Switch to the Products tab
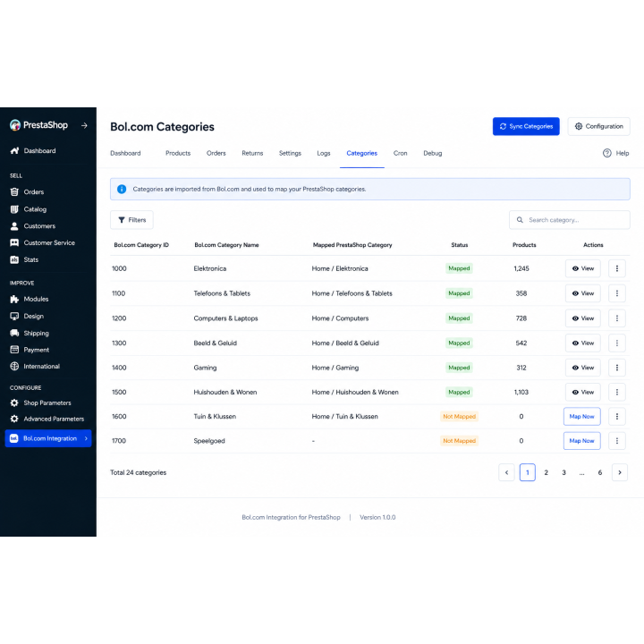This screenshot has width=644, height=644. (x=178, y=153)
